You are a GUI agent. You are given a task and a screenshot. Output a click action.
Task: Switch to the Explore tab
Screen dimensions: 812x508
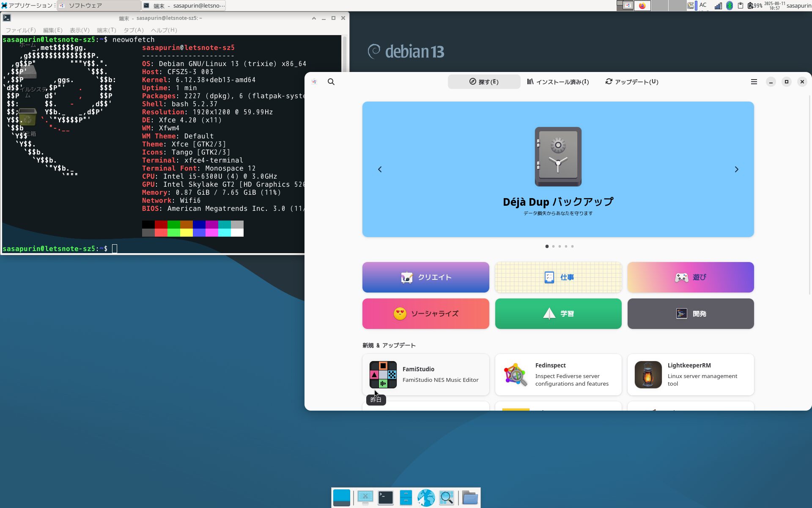click(484, 82)
